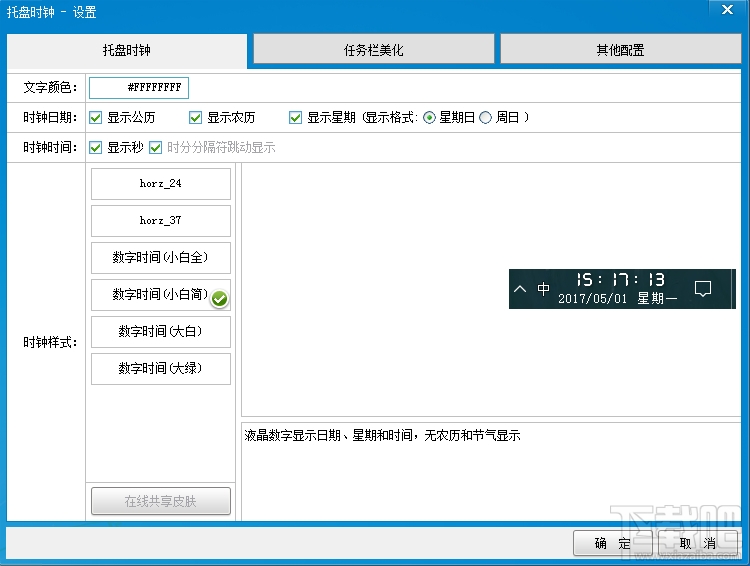This screenshot has width=750, height=566.
Task: Click the 文字颜色 label
Action: coord(50,88)
